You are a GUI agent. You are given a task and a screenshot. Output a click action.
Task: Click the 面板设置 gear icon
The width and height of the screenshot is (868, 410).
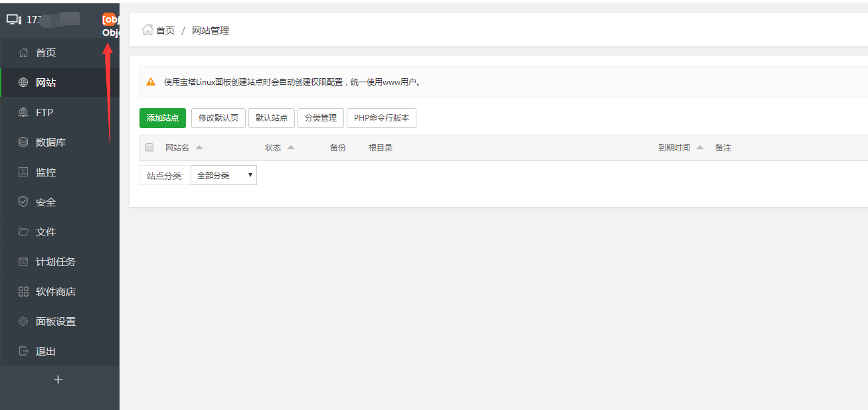[x=23, y=321]
